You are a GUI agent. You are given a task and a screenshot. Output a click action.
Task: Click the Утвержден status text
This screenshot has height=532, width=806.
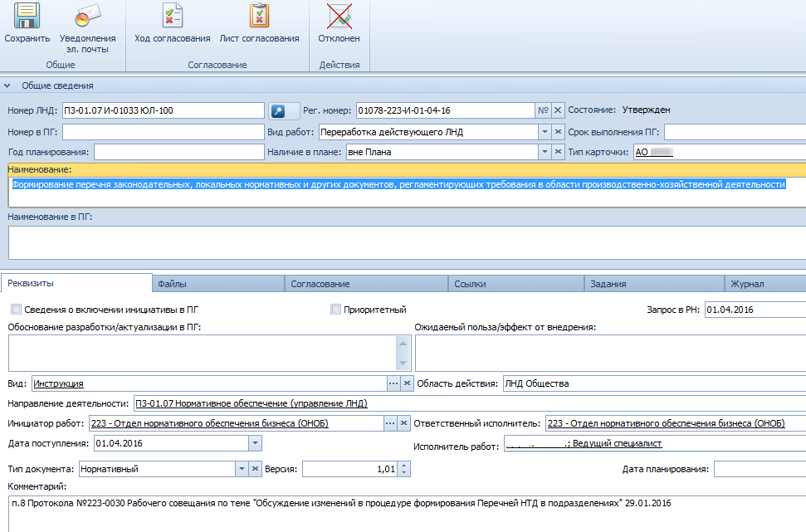(x=646, y=110)
